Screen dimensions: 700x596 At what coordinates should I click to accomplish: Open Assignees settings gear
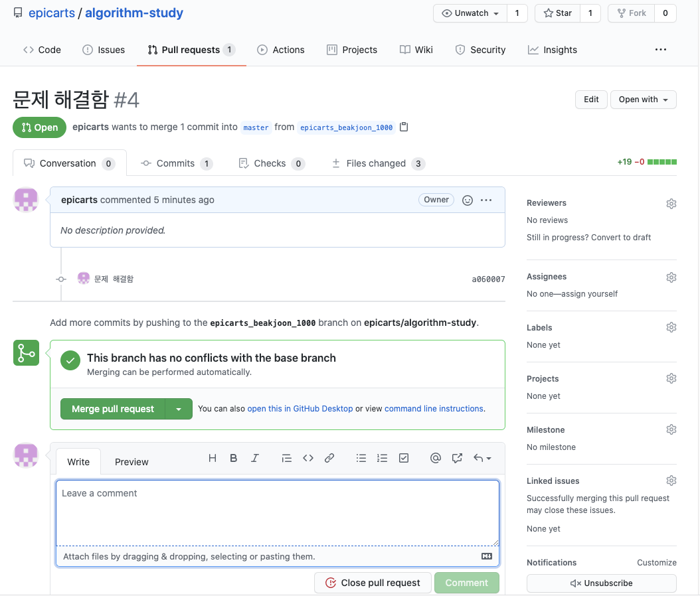671,277
